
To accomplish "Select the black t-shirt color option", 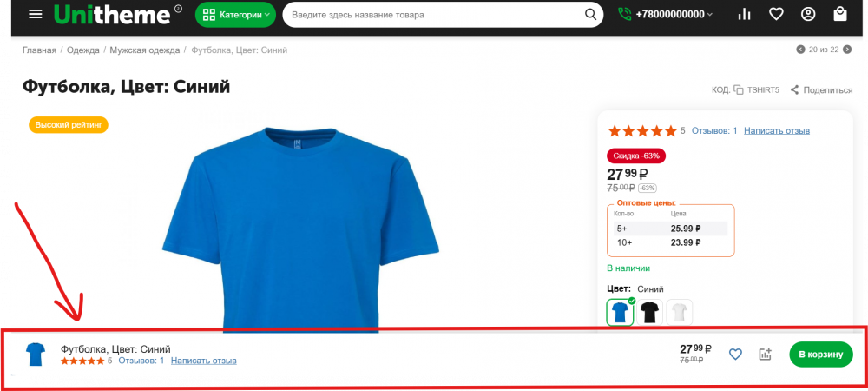I will pyautogui.click(x=650, y=312).
